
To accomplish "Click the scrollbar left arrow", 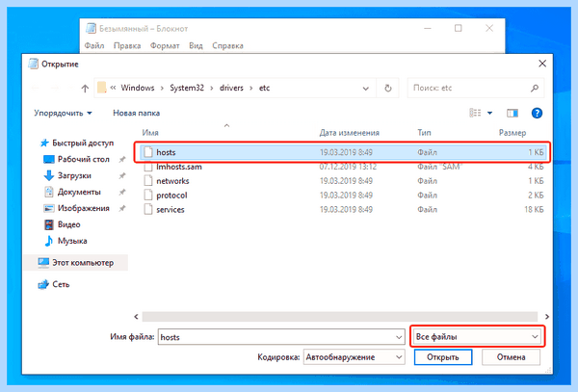I will 137,317.
